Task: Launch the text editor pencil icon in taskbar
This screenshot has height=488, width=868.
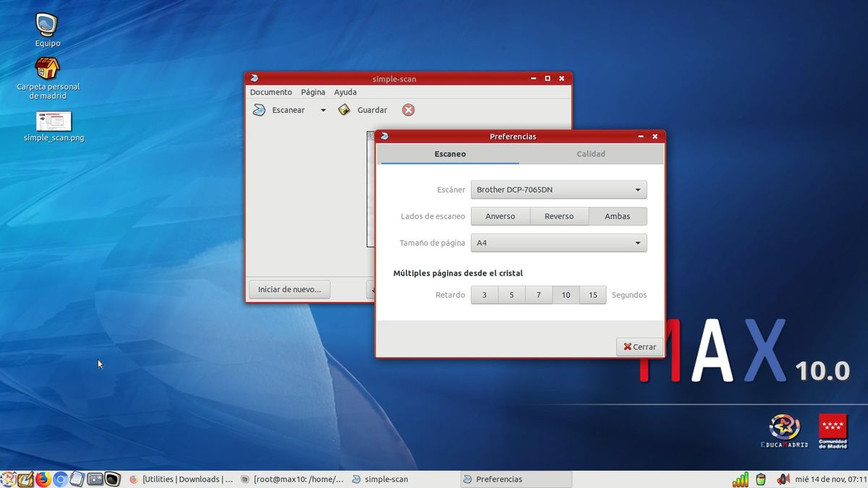Action: [25, 479]
